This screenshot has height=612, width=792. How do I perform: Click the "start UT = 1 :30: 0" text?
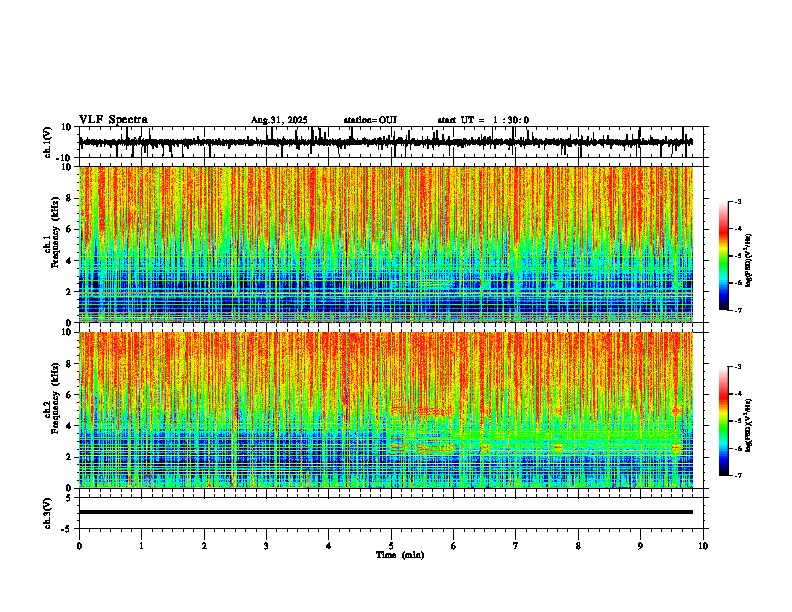483,120
